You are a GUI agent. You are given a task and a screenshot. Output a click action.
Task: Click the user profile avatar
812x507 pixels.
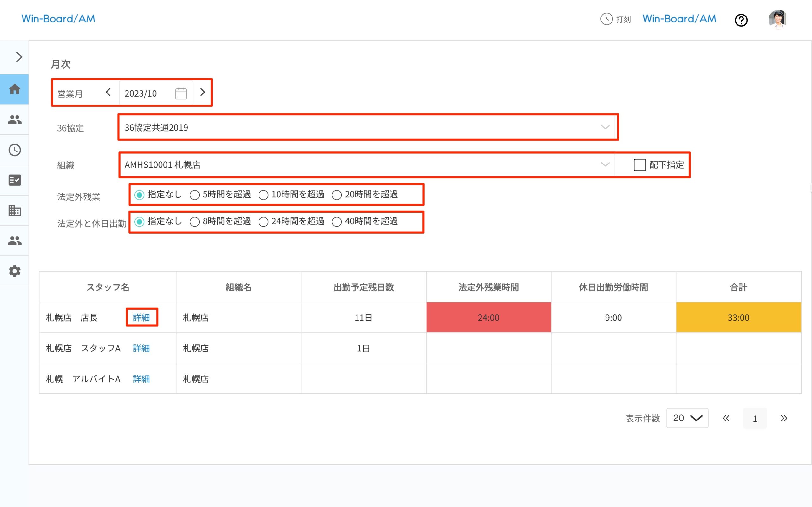point(777,19)
